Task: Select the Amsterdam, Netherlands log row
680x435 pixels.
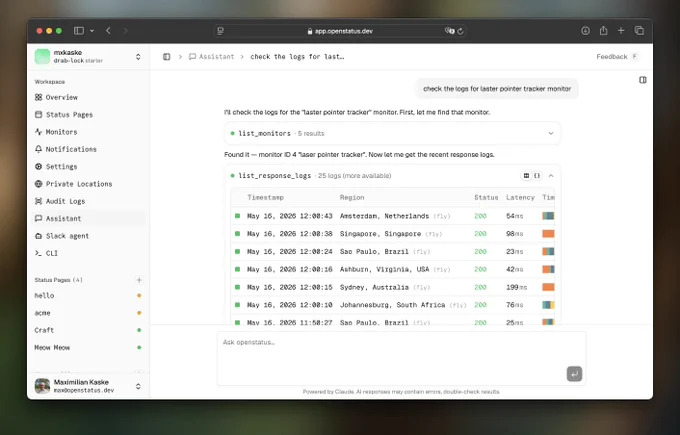Action: (393, 216)
